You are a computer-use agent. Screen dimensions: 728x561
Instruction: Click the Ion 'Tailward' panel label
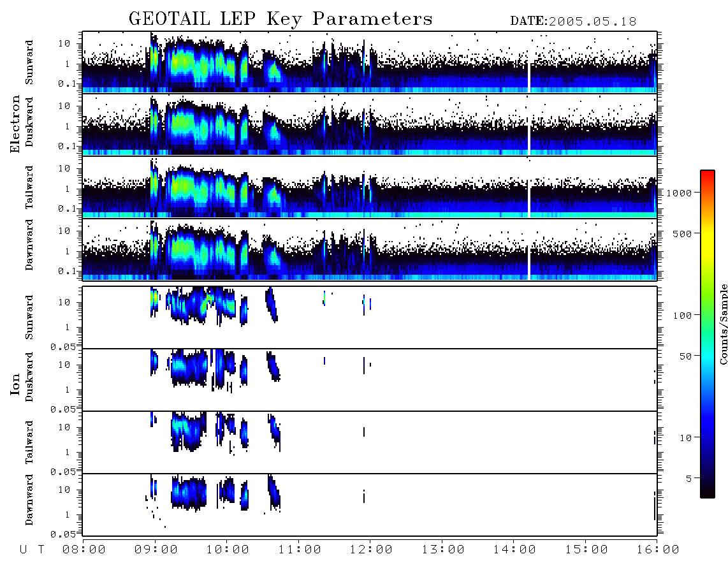coord(29,442)
